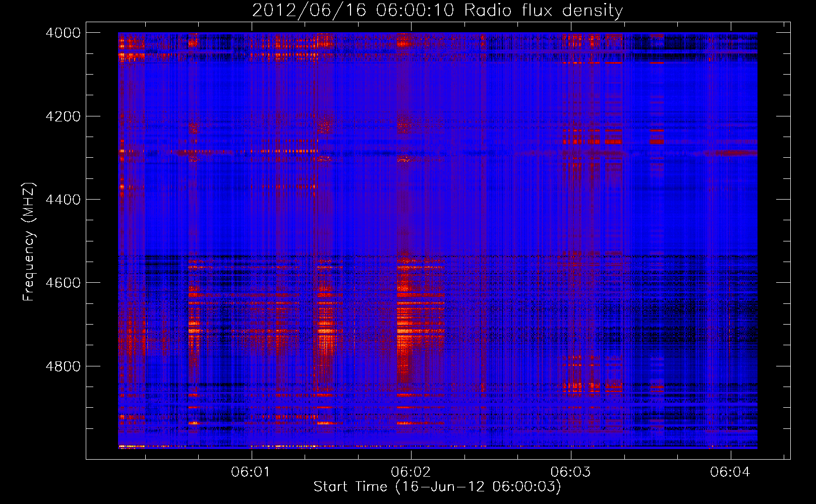Click the 06:02 time tick label
Image resolution: width=816 pixels, height=504 pixels.
pyautogui.click(x=411, y=472)
